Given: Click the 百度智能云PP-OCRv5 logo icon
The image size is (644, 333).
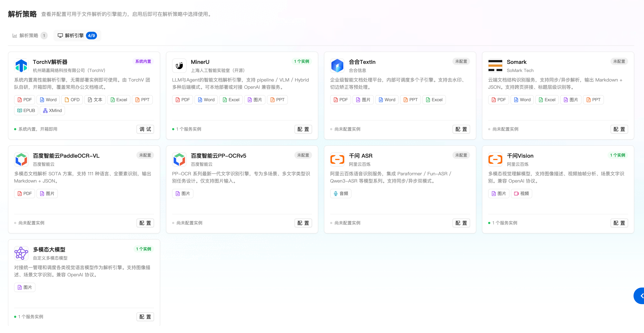Looking at the screenshot, I should click(179, 159).
